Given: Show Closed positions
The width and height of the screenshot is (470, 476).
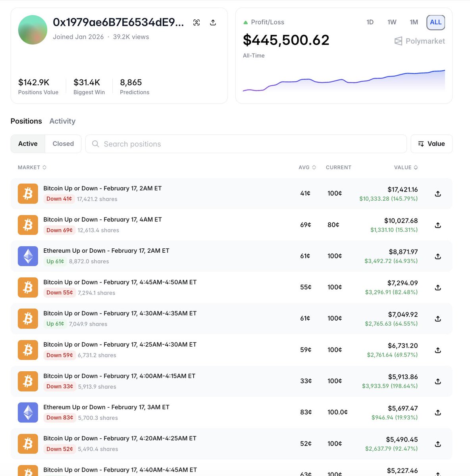Looking at the screenshot, I should tap(63, 144).
